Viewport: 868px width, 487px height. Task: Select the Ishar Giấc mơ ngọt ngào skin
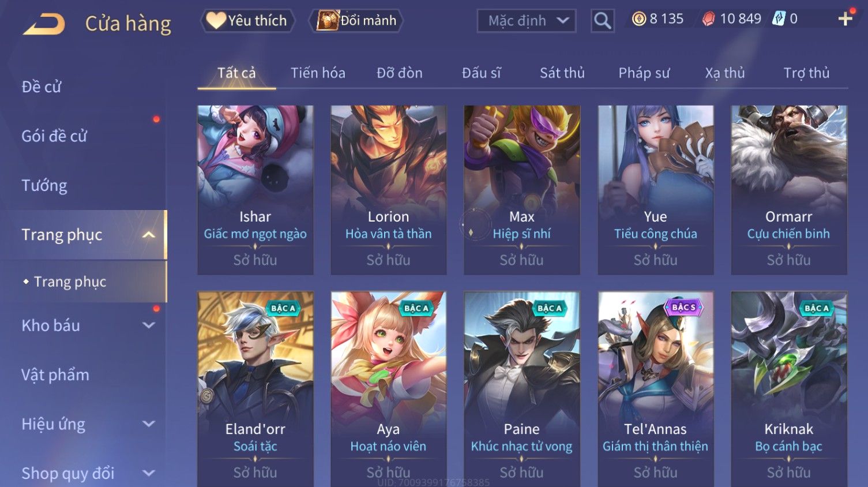coord(255,190)
